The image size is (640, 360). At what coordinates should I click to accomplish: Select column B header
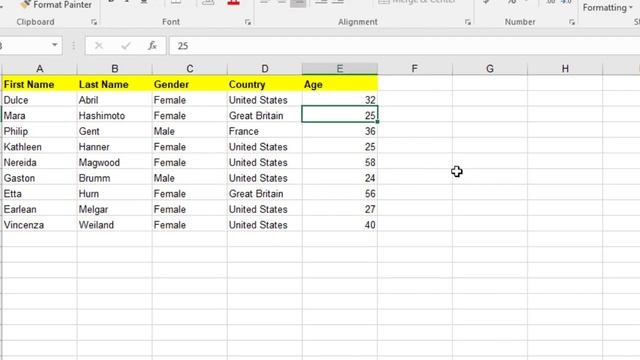pyautogui.click(x=115, y=69)
